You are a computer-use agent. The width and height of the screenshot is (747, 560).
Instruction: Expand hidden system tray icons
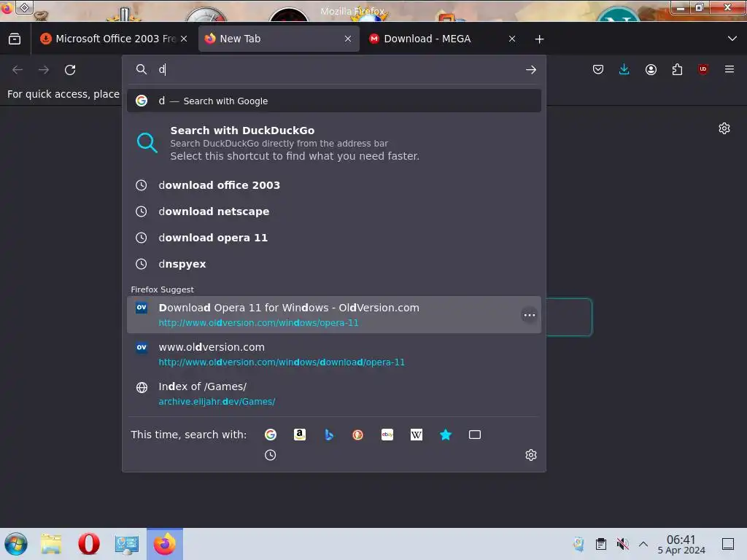[643, 544]
